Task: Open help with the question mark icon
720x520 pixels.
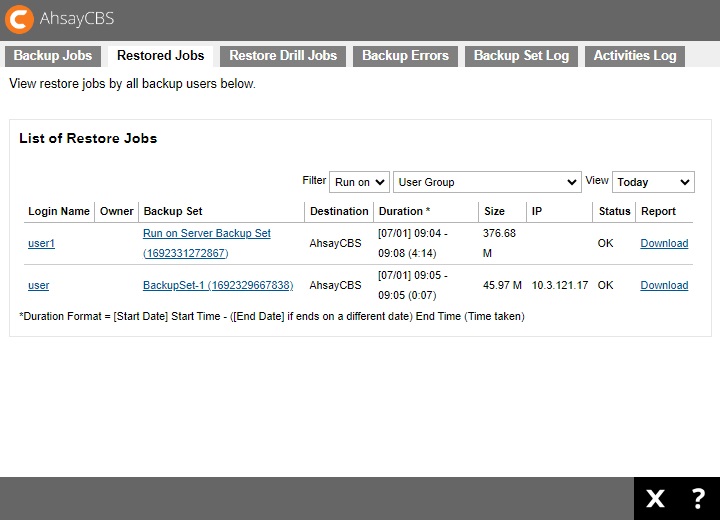Action: coord(698,499)
